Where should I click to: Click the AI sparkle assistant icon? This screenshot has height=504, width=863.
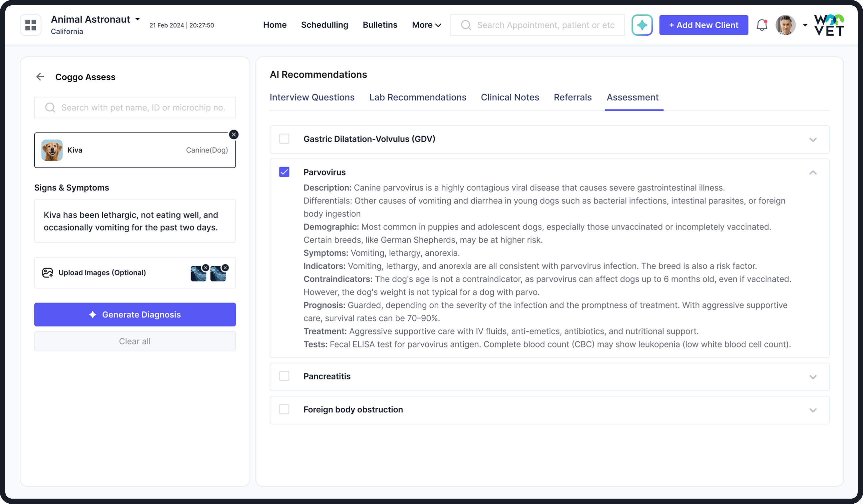pyautogui.click(x=642, y=25)
